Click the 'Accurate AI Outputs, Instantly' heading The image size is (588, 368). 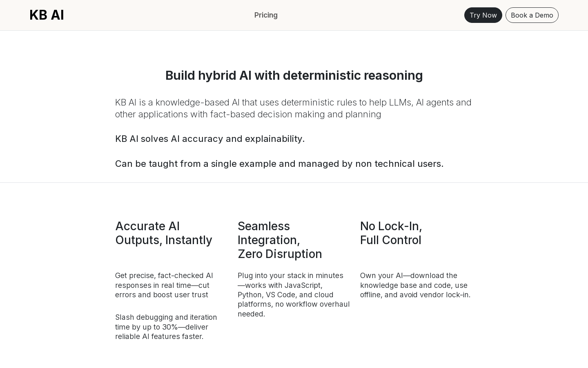coord(164,233)
